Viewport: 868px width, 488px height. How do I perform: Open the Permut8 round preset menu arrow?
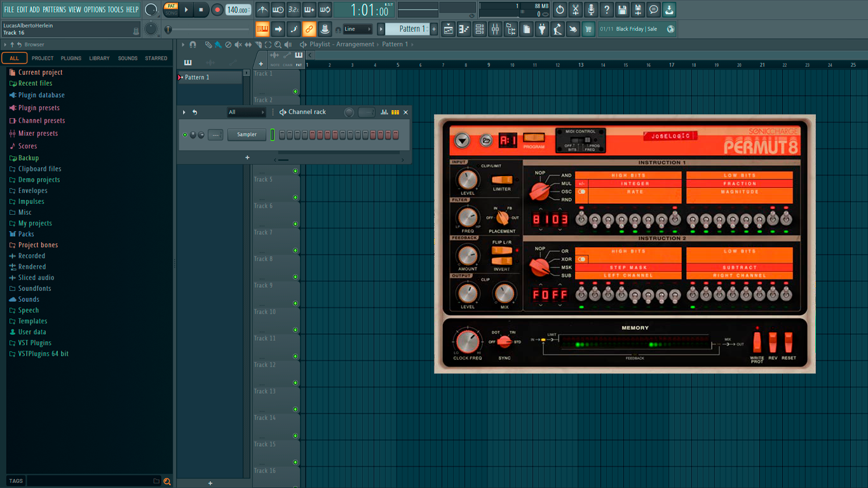pyautogui.click(x=463, y=140)
